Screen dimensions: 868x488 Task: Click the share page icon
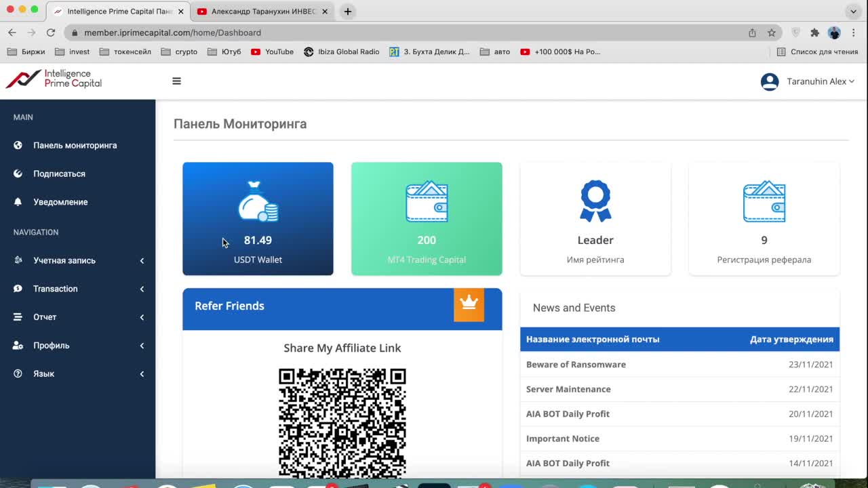pyautogui.click(x=752, y=33)
